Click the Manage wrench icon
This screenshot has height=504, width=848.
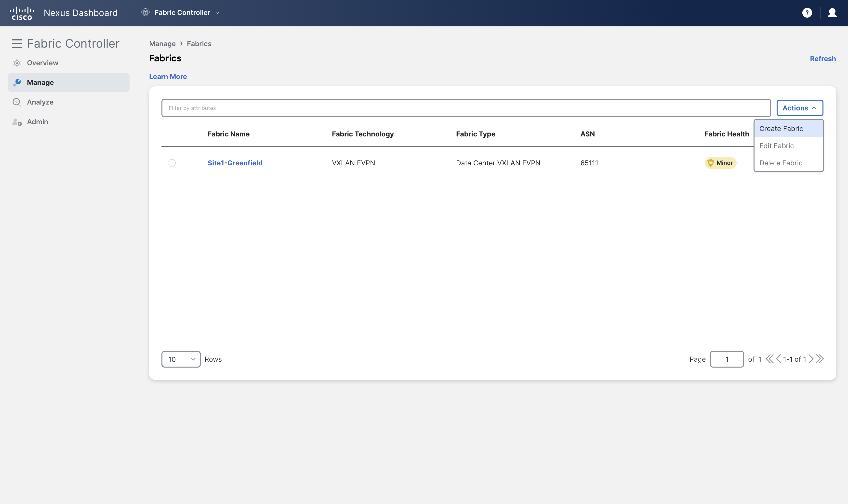click(x=17, y=82)
